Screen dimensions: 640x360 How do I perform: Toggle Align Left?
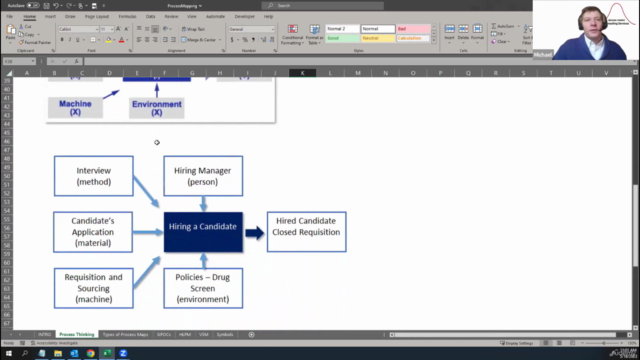point(139,40)
